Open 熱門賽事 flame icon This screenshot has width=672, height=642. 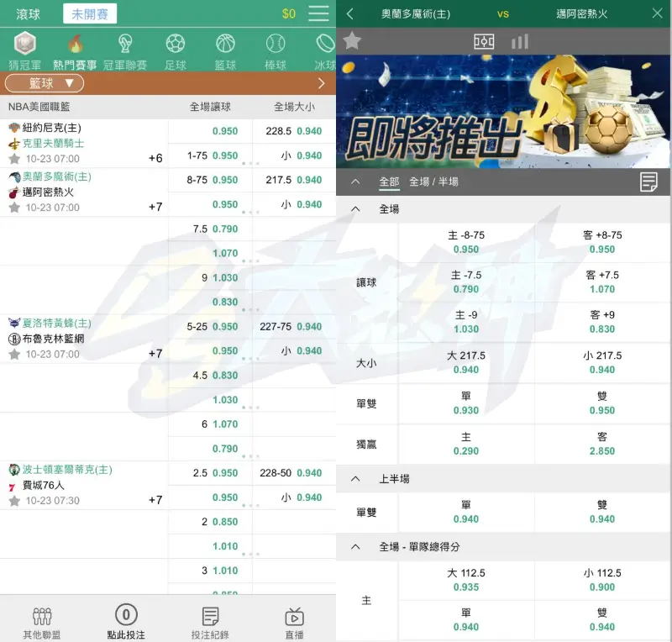coord(75,44)
